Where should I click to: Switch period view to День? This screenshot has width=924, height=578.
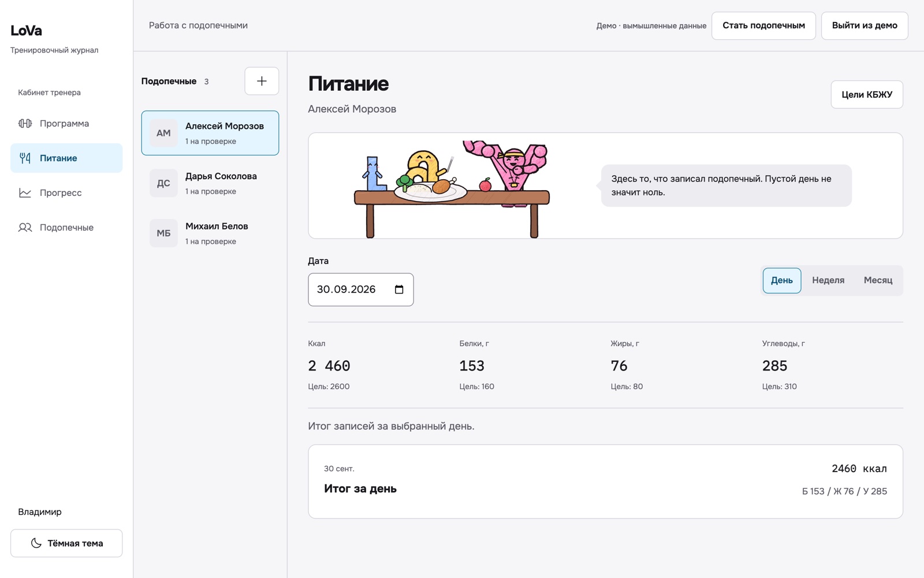point(782,280)
